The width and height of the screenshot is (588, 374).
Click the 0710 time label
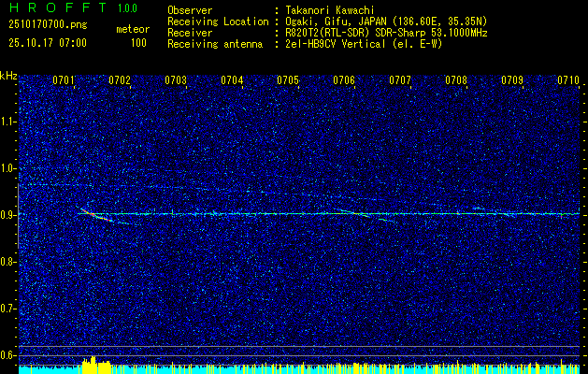[x=568, y=80]
